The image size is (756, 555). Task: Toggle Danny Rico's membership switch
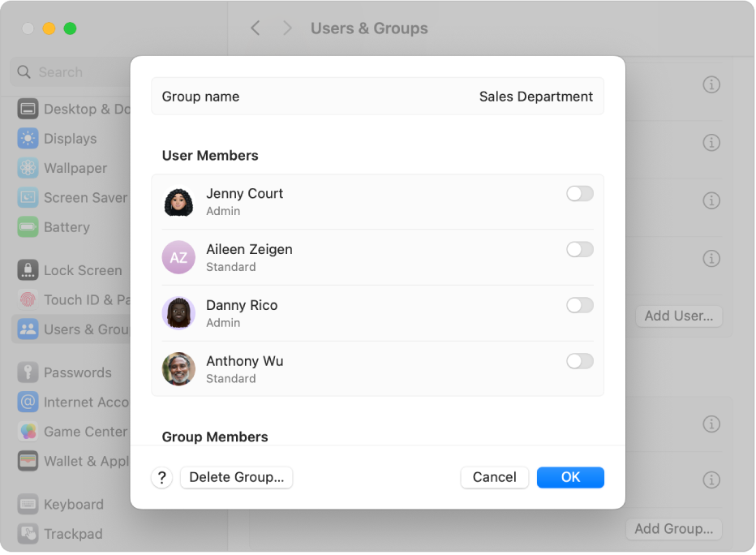pos(579,305)
